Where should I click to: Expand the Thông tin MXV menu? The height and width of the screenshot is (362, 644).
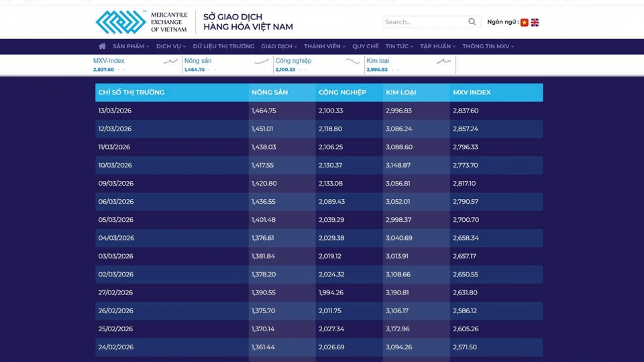pyautogui.click(x=488, y=46)
